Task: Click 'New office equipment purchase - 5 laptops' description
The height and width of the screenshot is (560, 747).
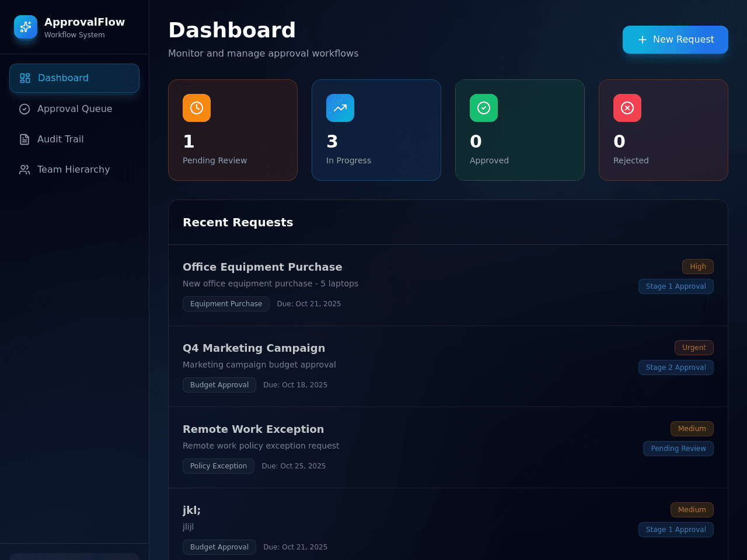Action: tap(270, 283)
